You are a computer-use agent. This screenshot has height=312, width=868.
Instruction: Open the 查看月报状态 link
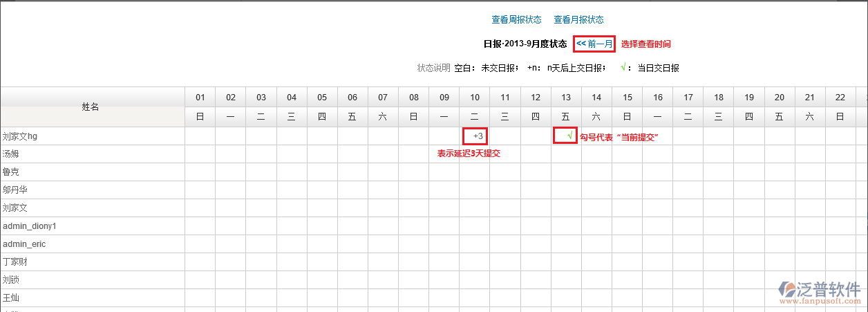(x=578, y=19)
